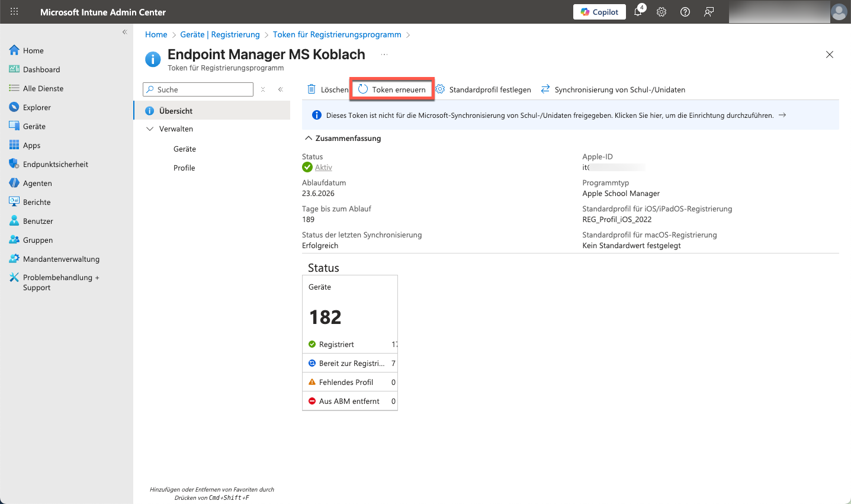Click the Löschen trash icon
Image resolution: width=851 pixels, height=504 pixels.
[312, 89]
